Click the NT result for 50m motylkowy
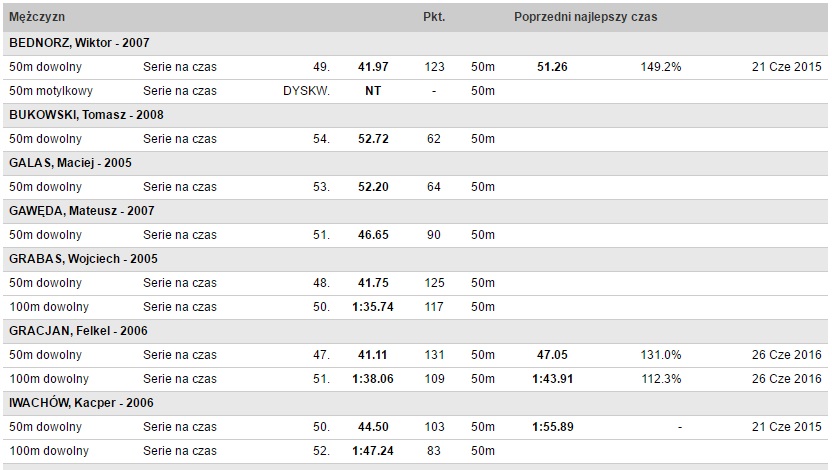The width and height of the screenshot is (832, 470). coord(373,91)
